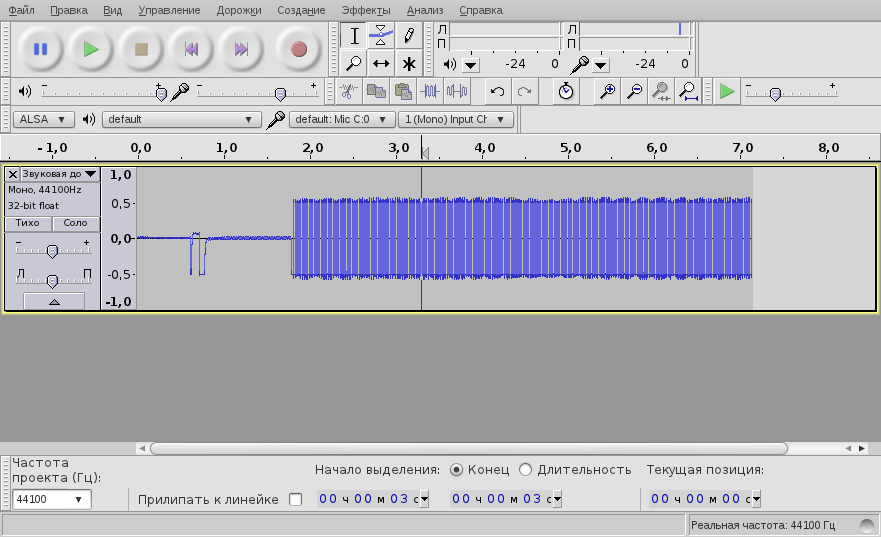This screenshot has width=881, height=537.
Task: Undo the last action
Action: coord(497,91)
